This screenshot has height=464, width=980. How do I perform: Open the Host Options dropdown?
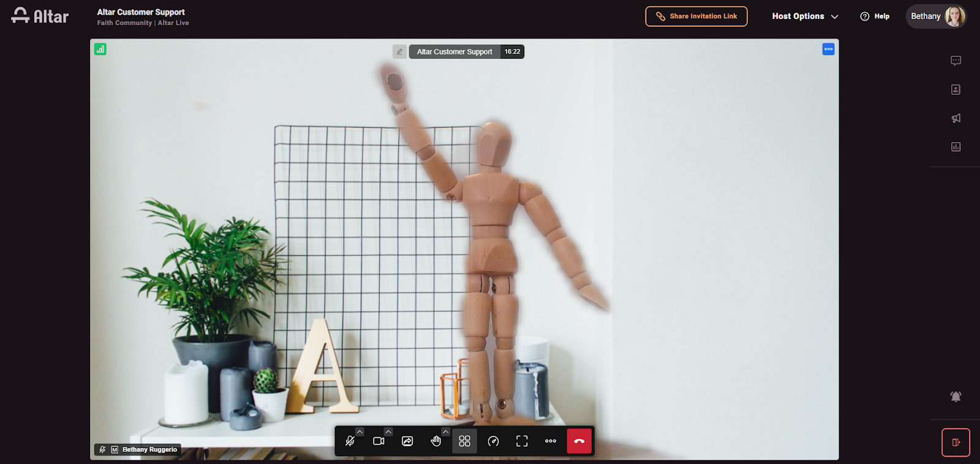pos(805,17)
